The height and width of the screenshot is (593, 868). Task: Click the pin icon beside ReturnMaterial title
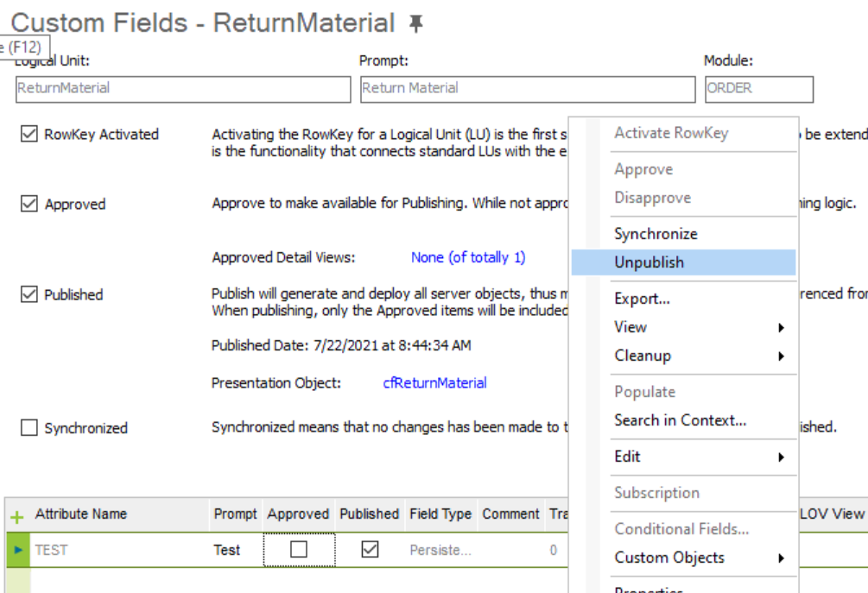tap(415, 23)
